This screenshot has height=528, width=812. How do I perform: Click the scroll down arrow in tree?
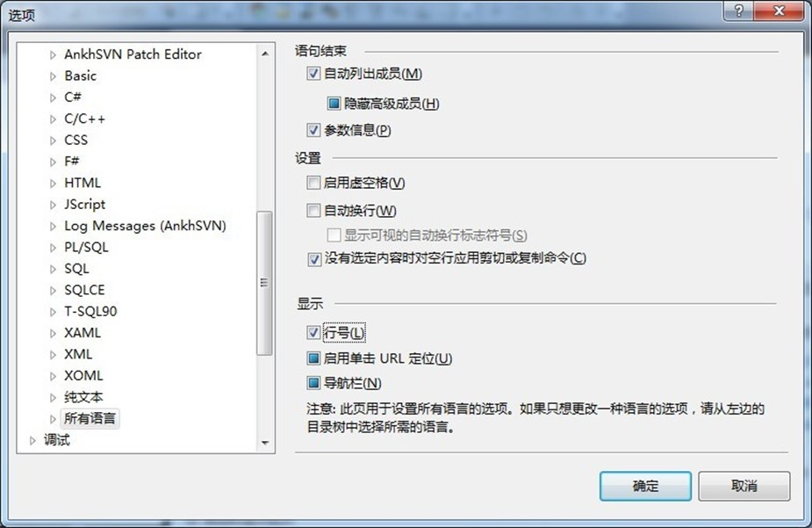[x=265, y=443]
